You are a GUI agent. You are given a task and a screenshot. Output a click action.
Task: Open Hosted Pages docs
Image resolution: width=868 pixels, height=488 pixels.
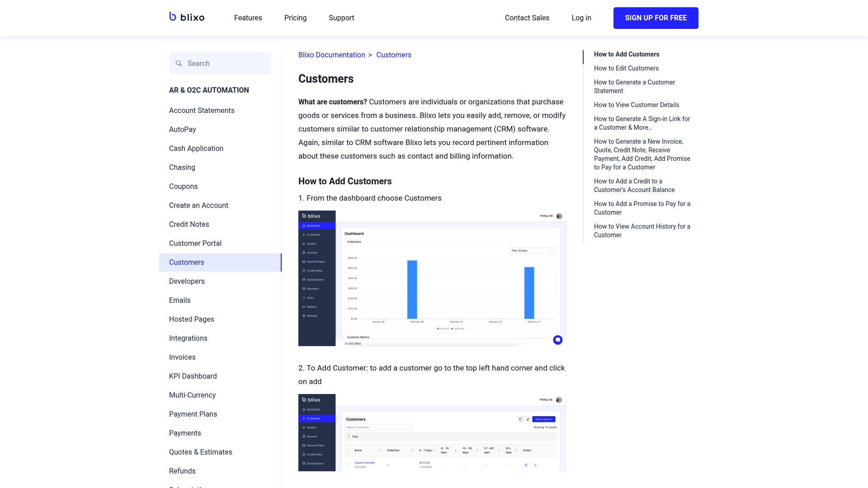pos(192,319)
